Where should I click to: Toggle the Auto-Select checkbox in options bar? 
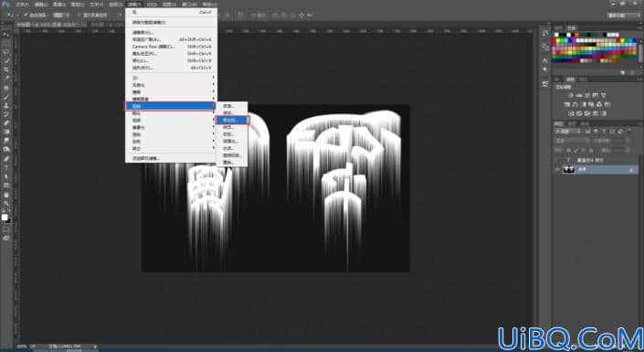pos(26,16)
